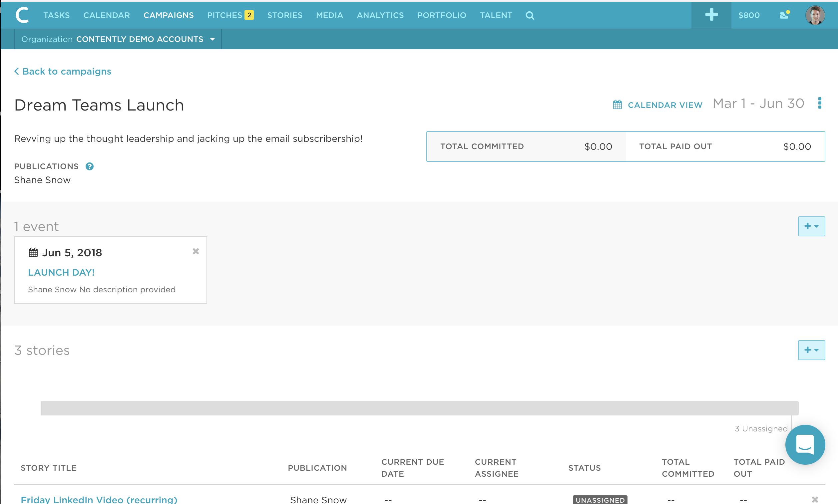Viewport: 838px width, 504px height.
Task: Expand the add-story dropdown arrow
Action: click(x=817, y=350)
